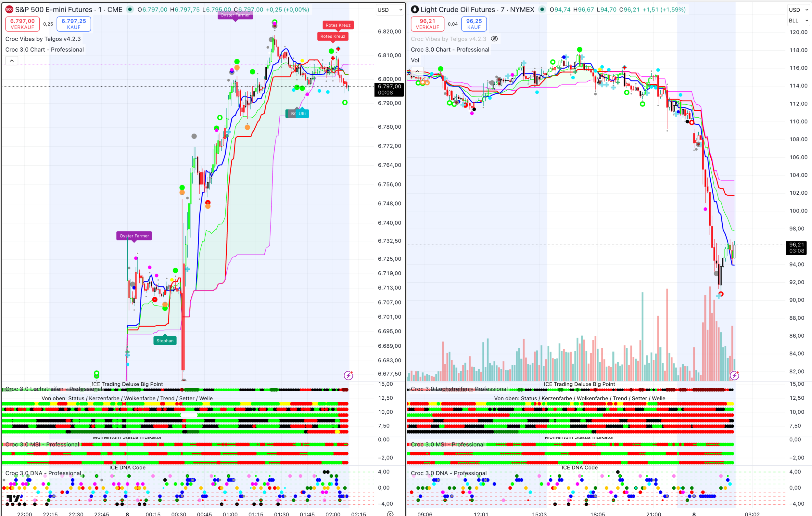
Task: Click the S&P 500 symbol logo icon
Action: [9, 9]
